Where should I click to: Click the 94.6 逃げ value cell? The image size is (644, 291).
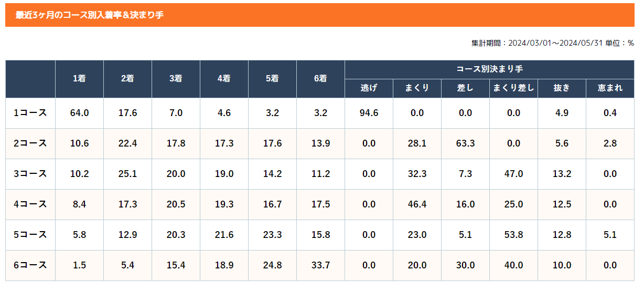click(369, 113)
